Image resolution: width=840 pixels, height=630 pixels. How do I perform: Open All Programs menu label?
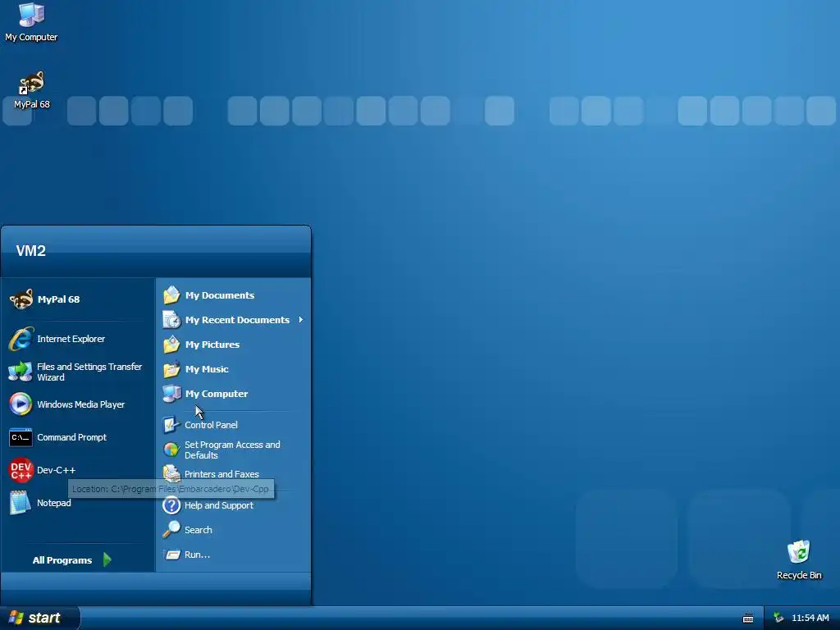click(62, 560)
